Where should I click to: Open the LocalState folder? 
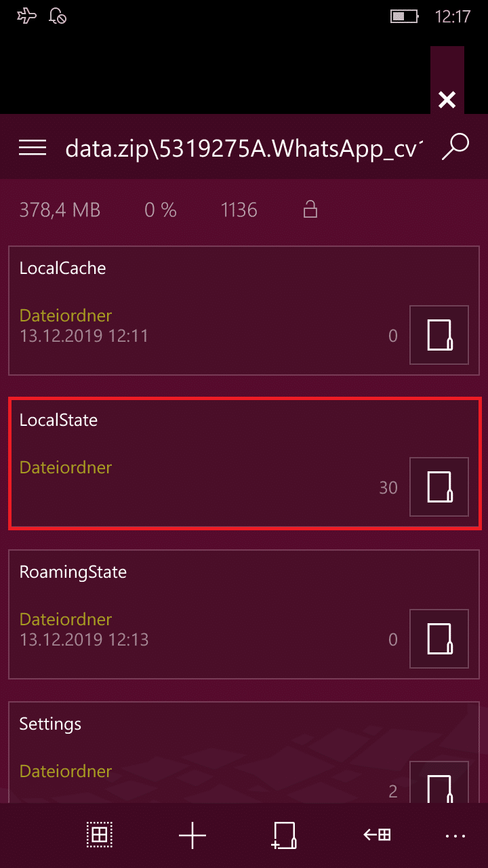point(244,462)
